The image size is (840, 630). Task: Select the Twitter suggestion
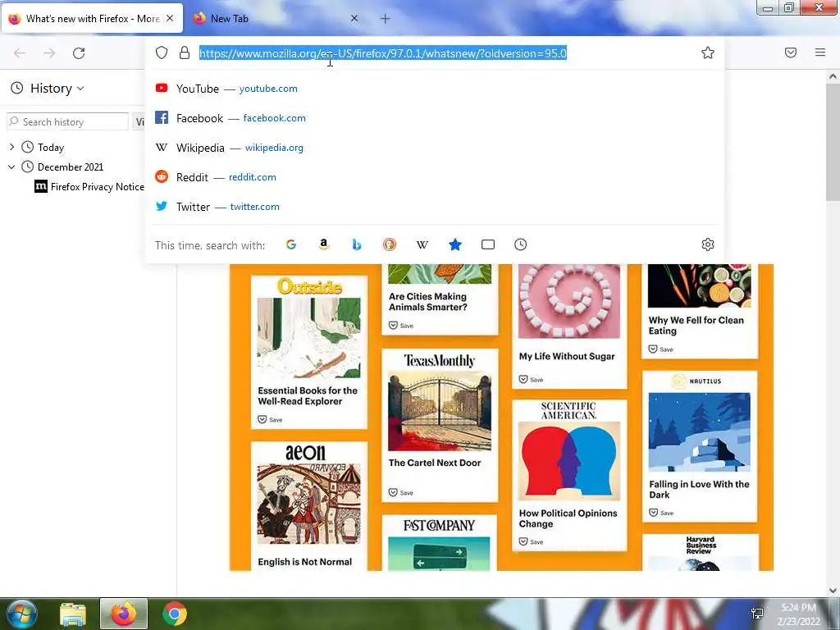pos(435,206)
